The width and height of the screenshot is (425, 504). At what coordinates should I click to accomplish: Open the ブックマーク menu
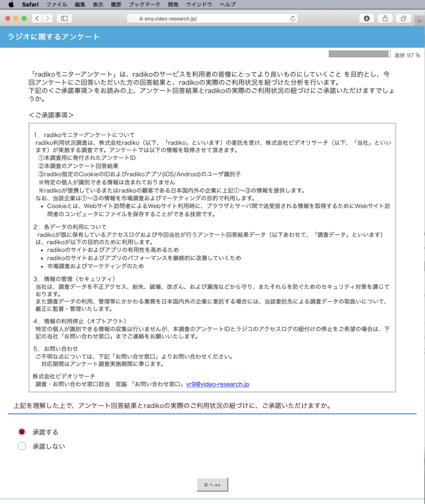(x=144, y=5)
